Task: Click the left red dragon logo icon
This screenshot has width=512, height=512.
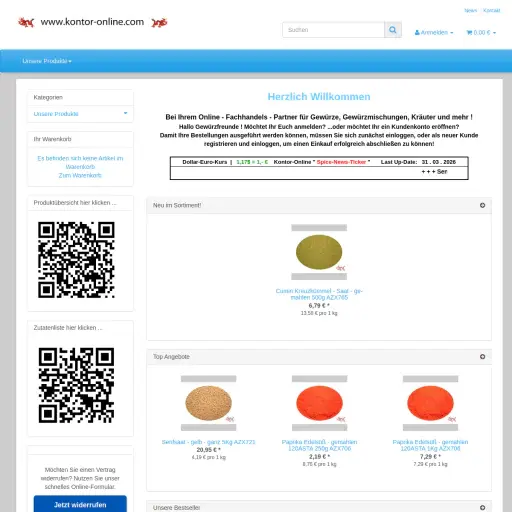Action: 26,22
